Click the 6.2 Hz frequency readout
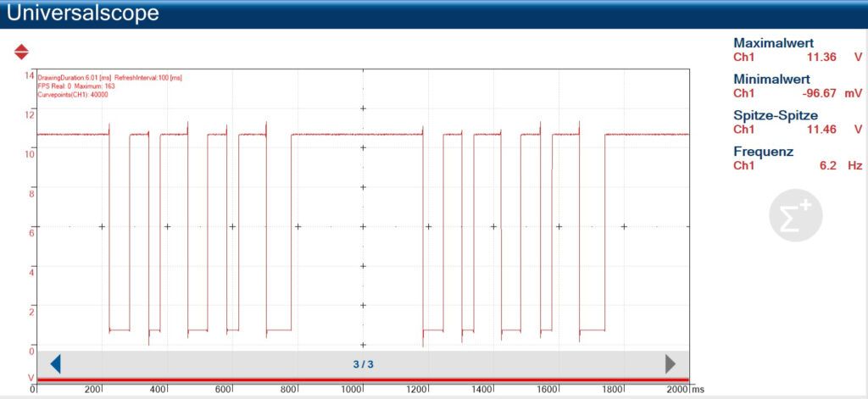This screenshot has height=399, width=868. pos(835,166)
